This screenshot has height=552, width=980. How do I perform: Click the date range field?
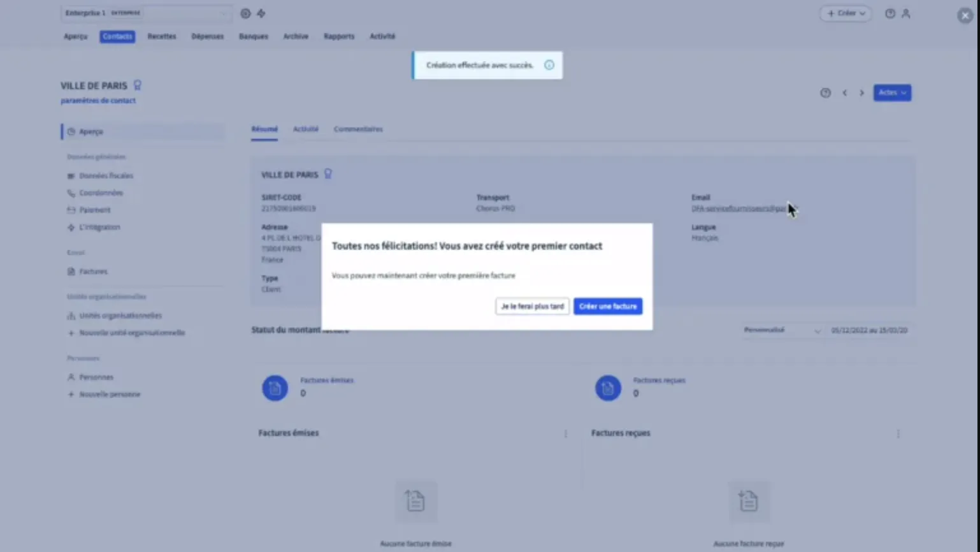pos(868,330)
